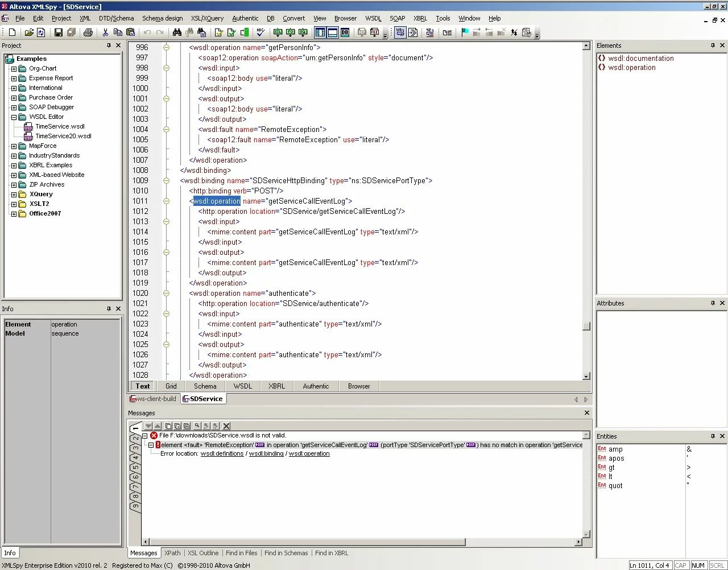Run the XSL transformation toolbar icon
Screen dimensions: 728x570
pos(278,32)
